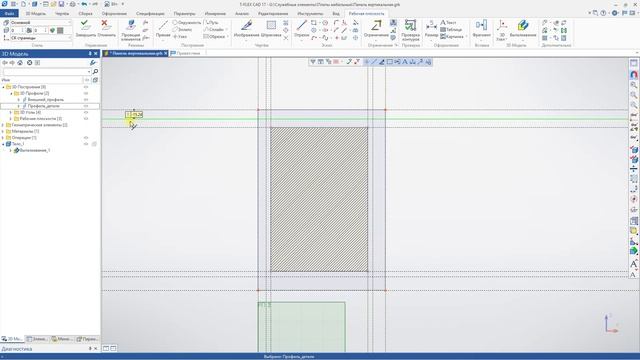Switch to the Сборка ribbon tab

click(85, 13)
